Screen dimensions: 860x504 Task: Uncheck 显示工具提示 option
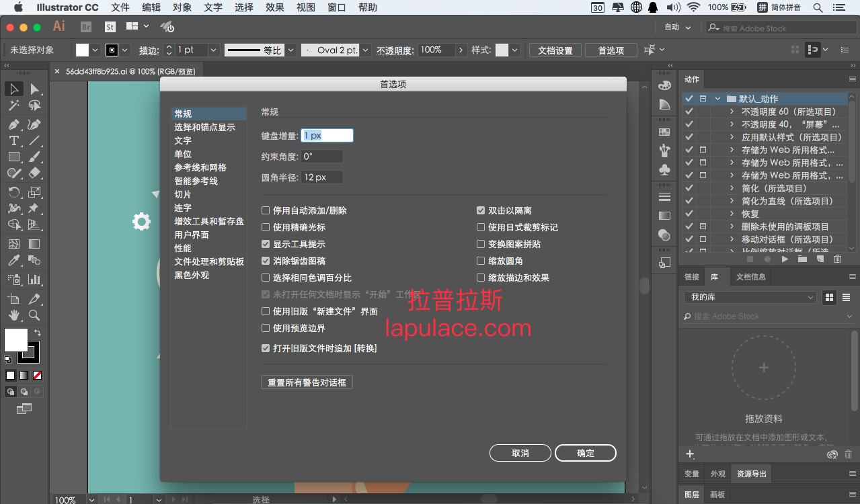coord(266,244)
